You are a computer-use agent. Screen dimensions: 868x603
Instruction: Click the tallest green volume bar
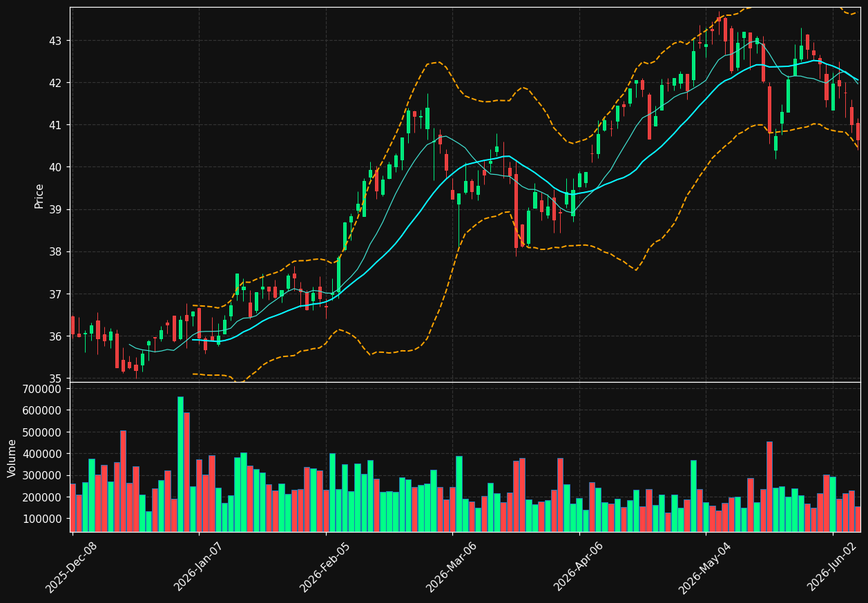[180, 464]
